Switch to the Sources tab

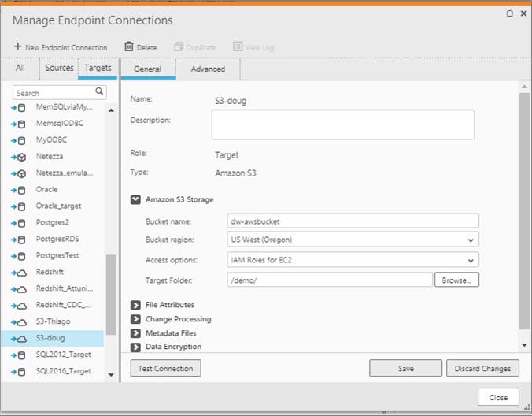coord(59,68)
